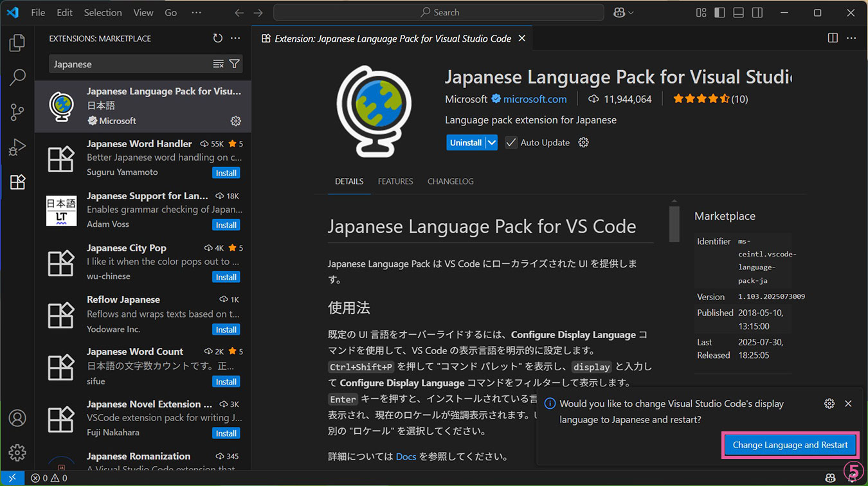Install Japanese Word Handler extension
This screenshot has width=868, height=486.
(226, 173)
